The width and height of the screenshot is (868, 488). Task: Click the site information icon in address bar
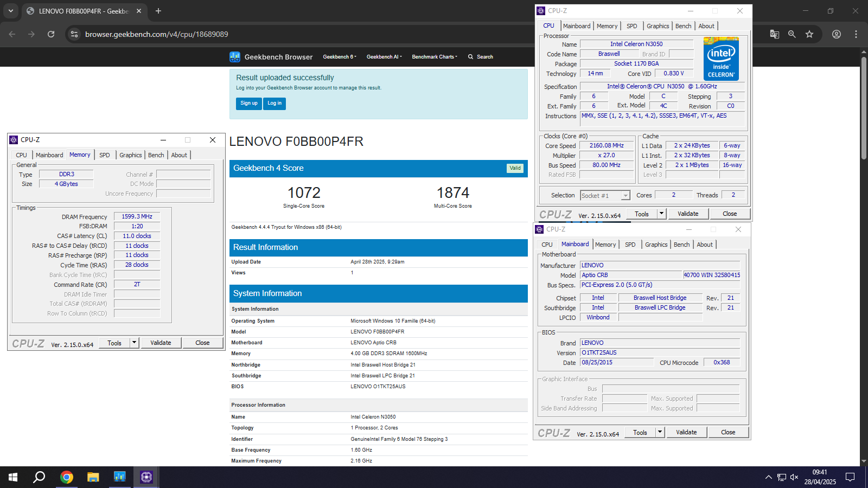pos(74,34)
